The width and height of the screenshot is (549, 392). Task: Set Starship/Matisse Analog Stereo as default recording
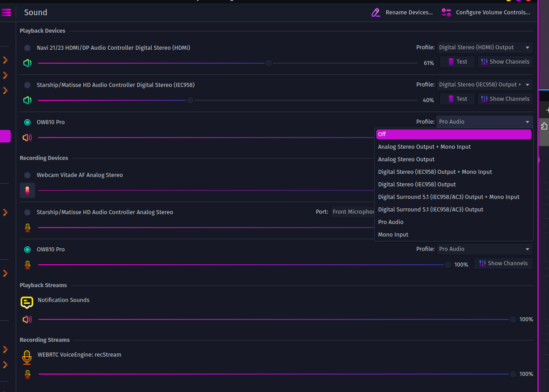click(27, 212)
